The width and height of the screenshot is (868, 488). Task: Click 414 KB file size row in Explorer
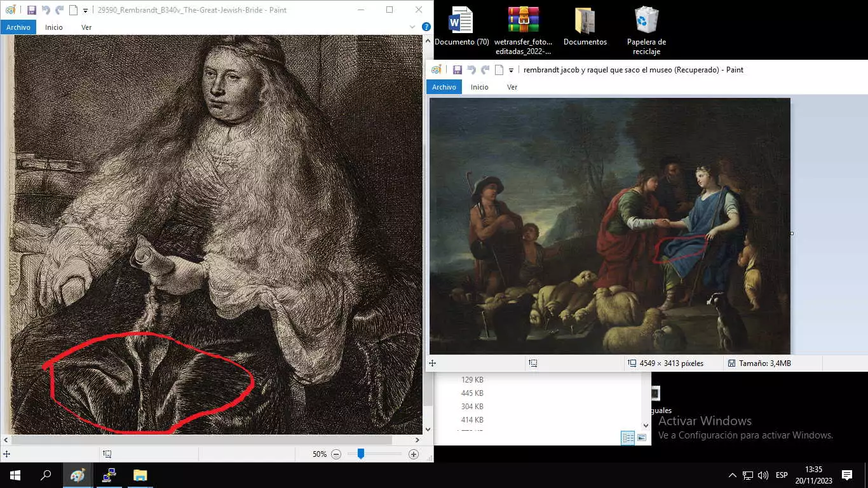point(472,420)
